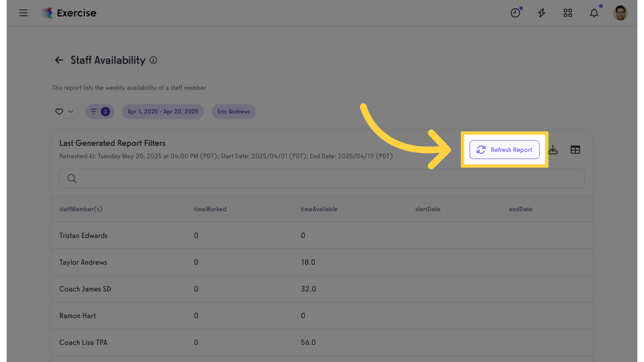Screen dimensions: 644x362
Task: Sort by the timeAvailable column header
Action: click(x=319, y=209)
